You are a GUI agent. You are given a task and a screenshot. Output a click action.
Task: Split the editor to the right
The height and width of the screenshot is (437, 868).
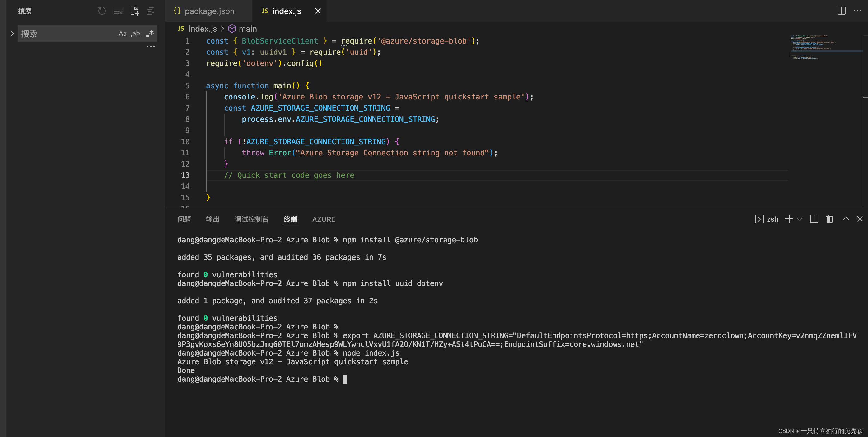point(841,11)
